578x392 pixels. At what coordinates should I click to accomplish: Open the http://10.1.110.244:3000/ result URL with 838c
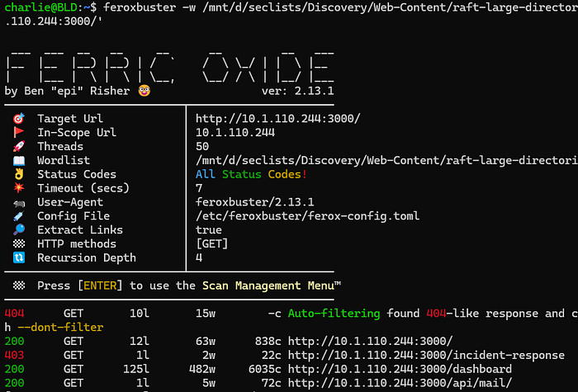[x=370, y=341]
